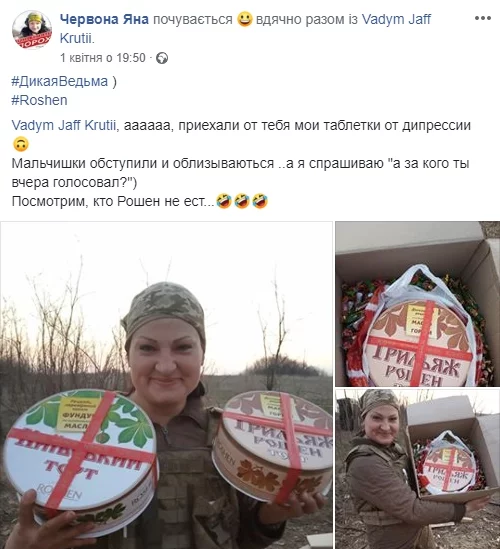
Task: Click the word почувається feeling text
Action: point(193,19)
